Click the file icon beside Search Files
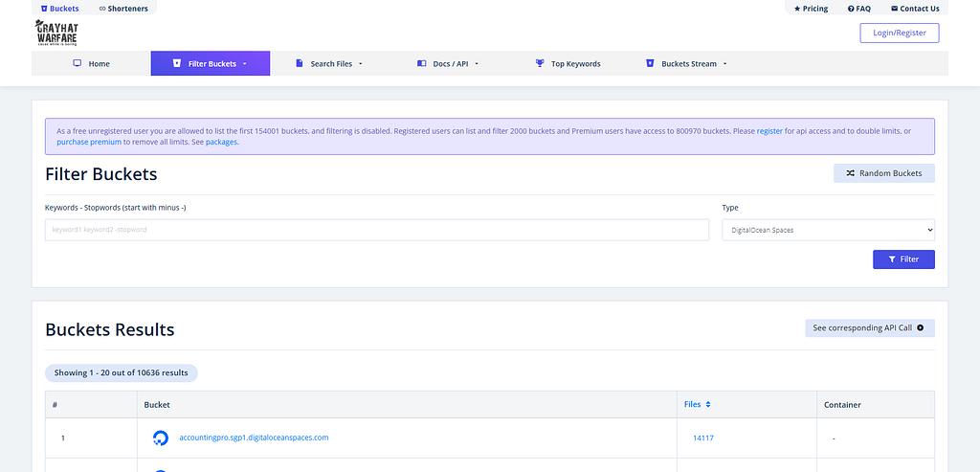 click(x=300, y=63)
